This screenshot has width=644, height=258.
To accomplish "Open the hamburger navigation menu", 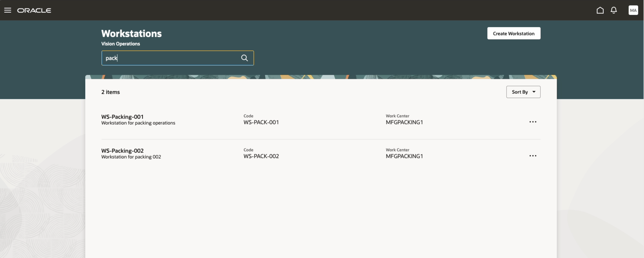I will (x=8, y=10).
